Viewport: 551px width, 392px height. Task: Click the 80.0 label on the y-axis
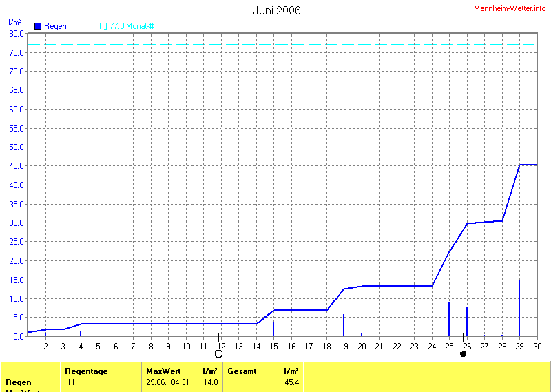[x=17, y=33]
